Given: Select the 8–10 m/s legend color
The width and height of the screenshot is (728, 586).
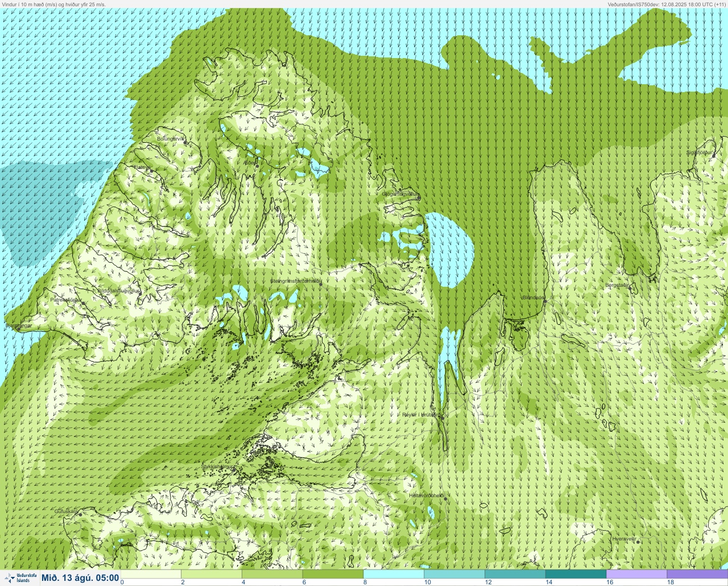Looking at the screenshot, I should (394, 574).
